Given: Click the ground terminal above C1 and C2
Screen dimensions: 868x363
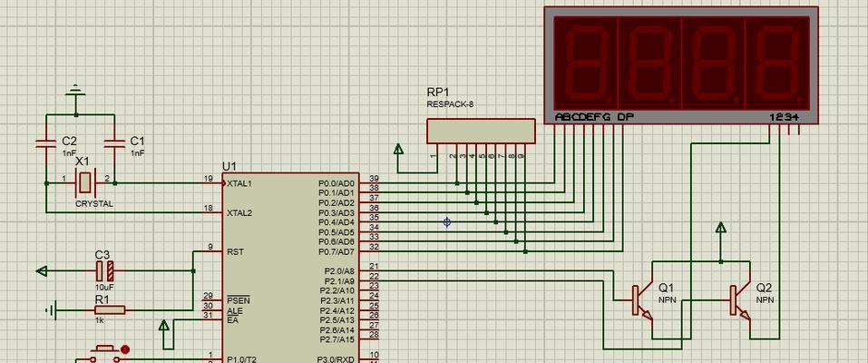Looking at the screenshot, I should 76,92.
